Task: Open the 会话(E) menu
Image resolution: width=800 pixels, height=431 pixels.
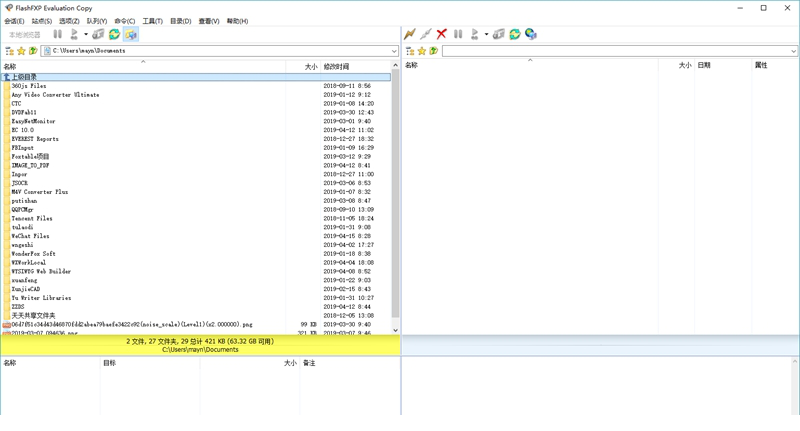Action: [x=14, y=21]
